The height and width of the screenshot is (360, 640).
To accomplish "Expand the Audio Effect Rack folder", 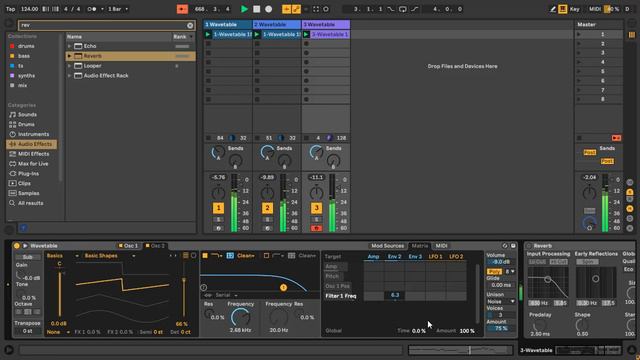I will point(69,76).
